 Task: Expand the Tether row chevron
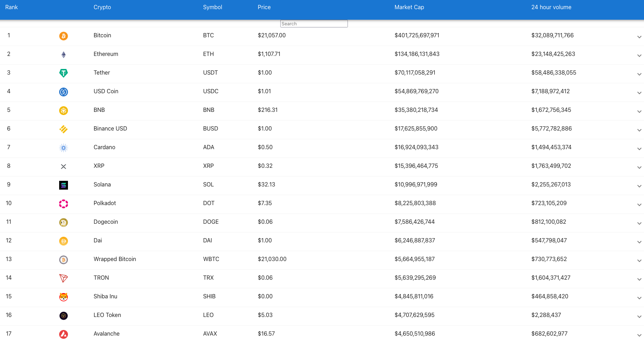639,74
